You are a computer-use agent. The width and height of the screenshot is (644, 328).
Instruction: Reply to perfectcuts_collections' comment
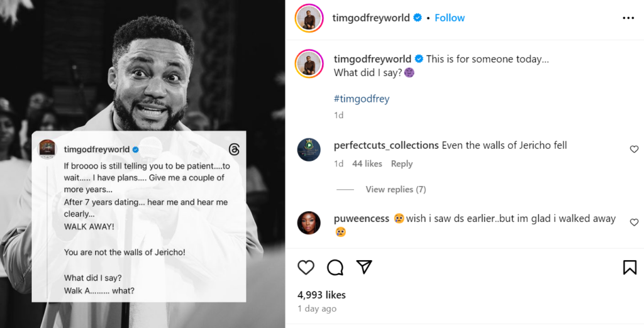402,163
